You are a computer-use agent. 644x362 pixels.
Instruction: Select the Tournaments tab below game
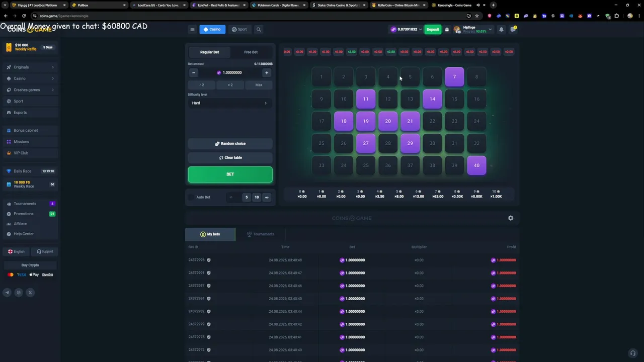pyautogui.click(x=260, y=234)
